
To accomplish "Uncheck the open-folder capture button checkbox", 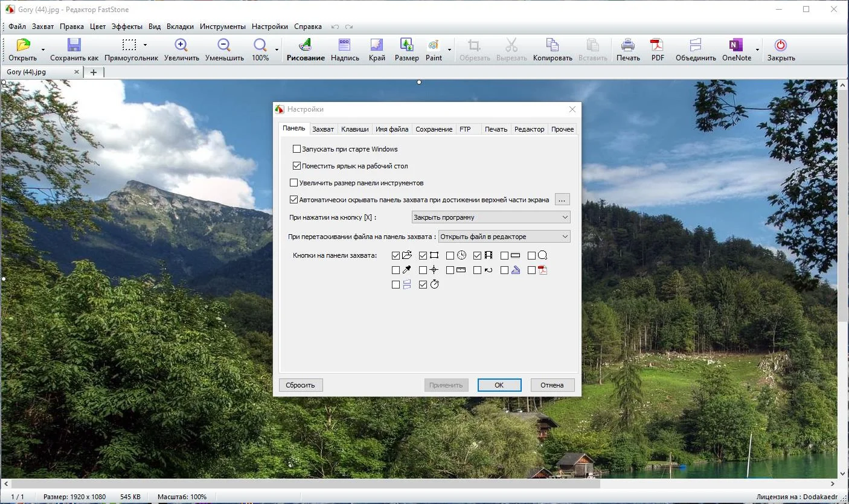I will [396, 256].
